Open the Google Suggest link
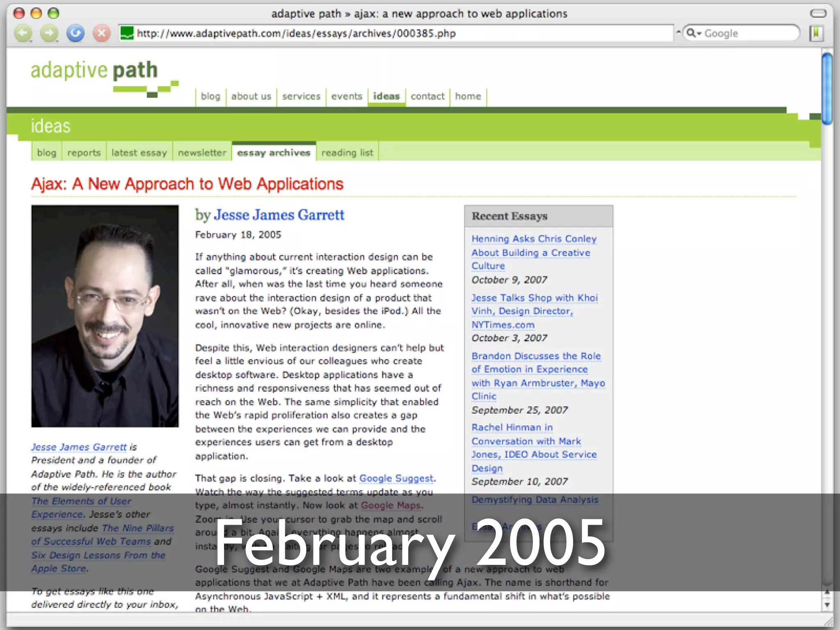The image size is (840, 630). [x=396, y=478]
